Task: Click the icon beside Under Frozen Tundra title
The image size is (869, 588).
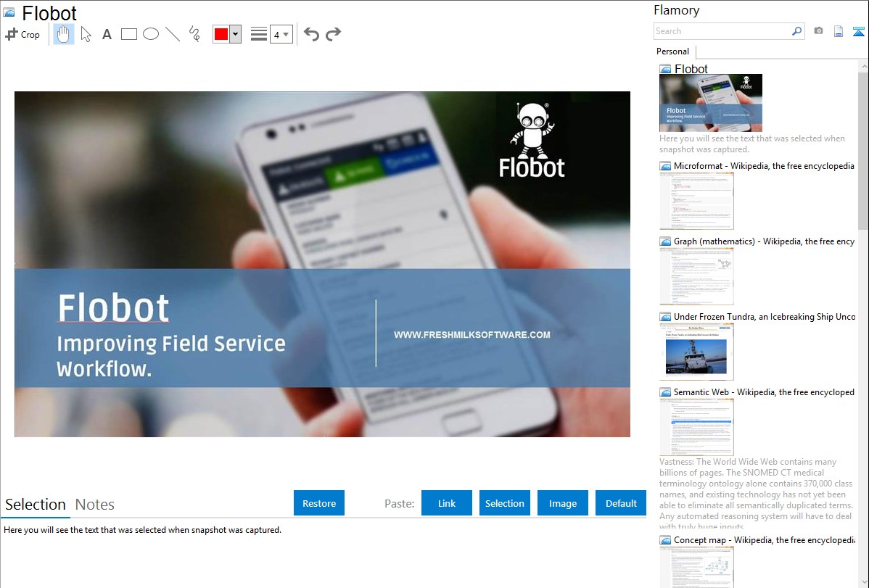Action: (x=665, y=316)
